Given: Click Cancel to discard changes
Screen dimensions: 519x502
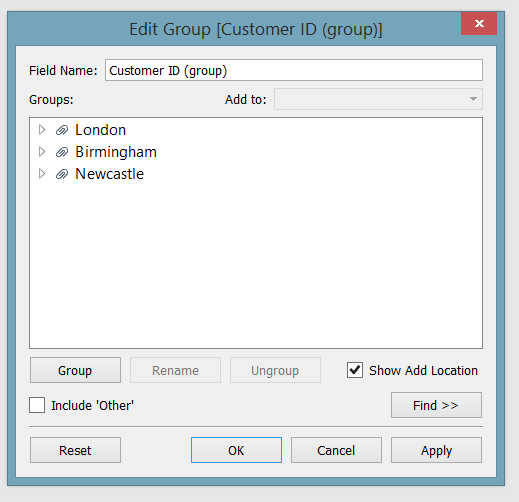Looking at the screenshot, I should coord(336,450).
